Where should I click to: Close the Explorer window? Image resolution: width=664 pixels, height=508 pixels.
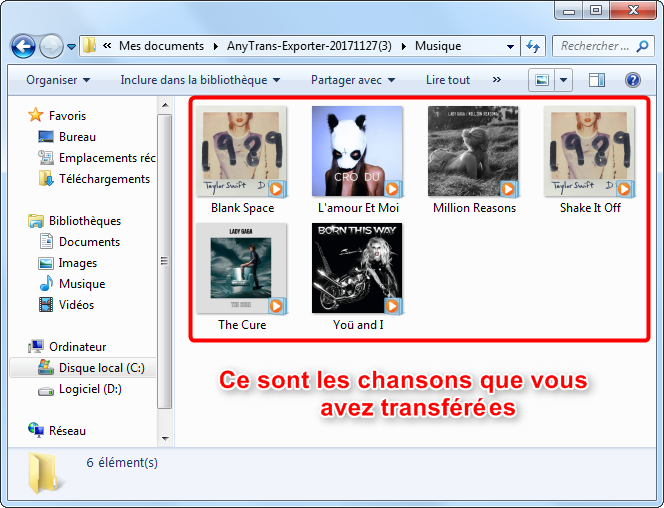(x=633, y=11)
